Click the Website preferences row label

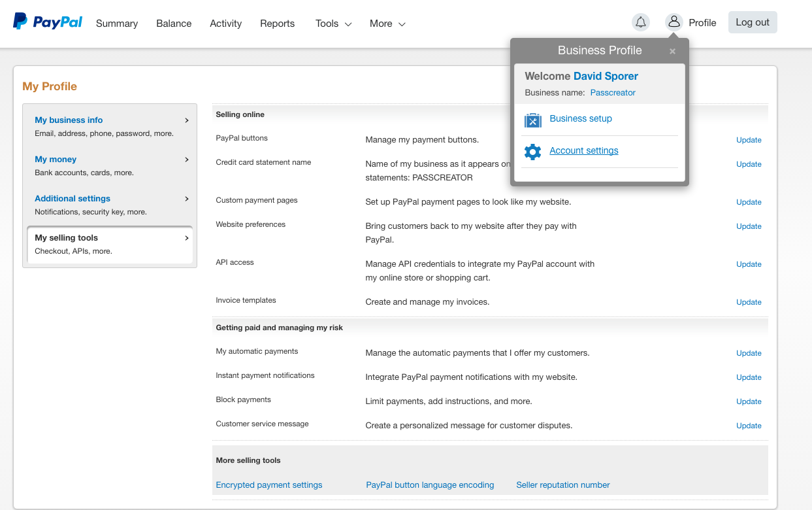click(x=251, y=224)
